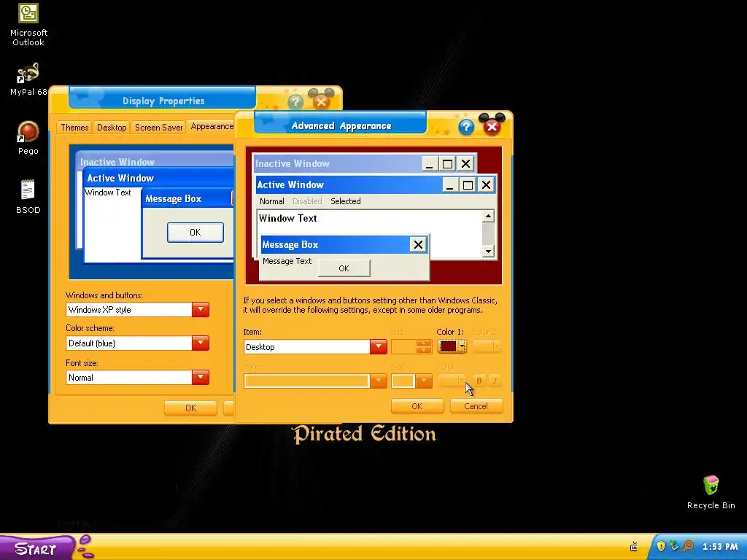Click Selected in the preview menu bar
Image resolution: width=747 pixels, height=560 pixels.
pyautogui.click(x=345, y=201)
